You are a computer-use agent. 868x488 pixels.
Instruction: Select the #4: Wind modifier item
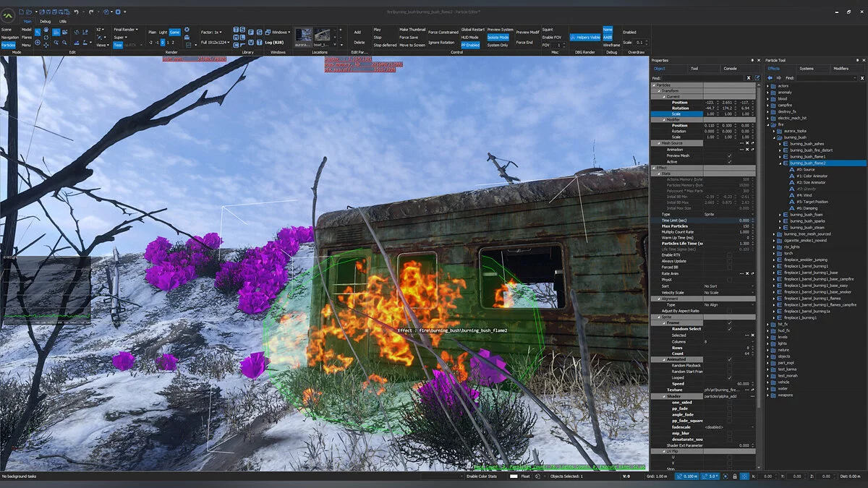click(x=804, y=195)
